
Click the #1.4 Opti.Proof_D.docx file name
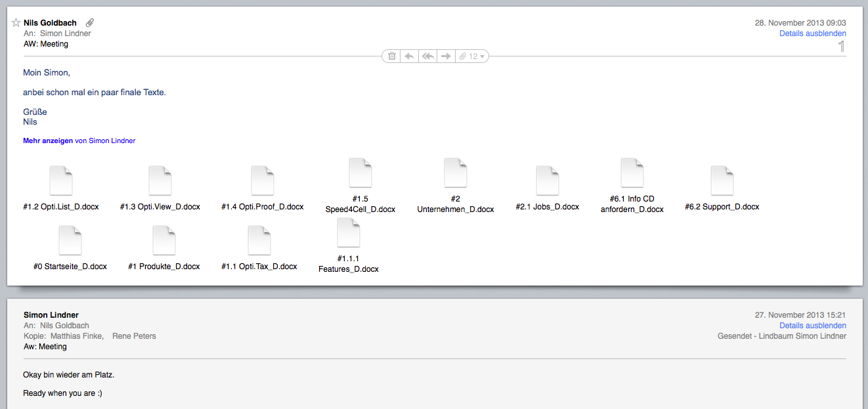click(x=263, y=207)
